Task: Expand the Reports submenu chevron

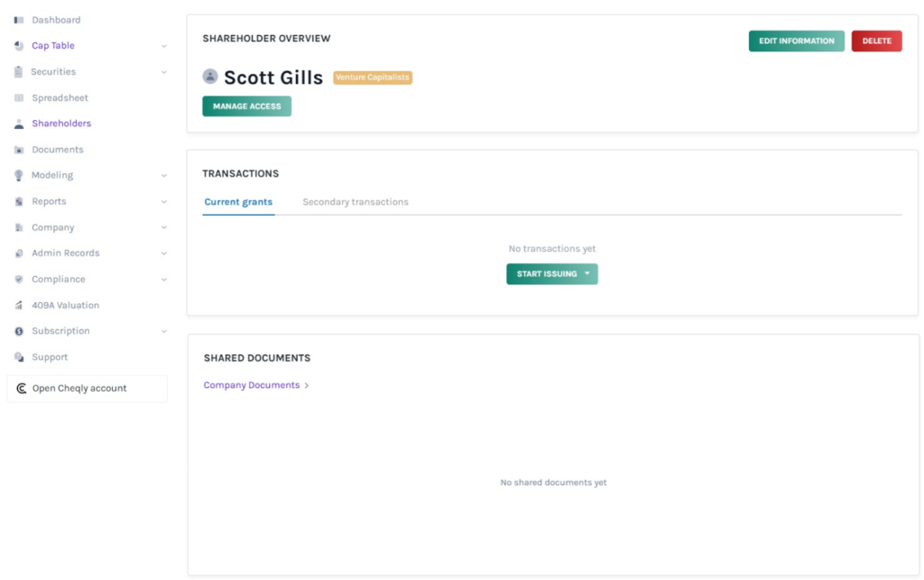Action: click(x=163, y=202)
